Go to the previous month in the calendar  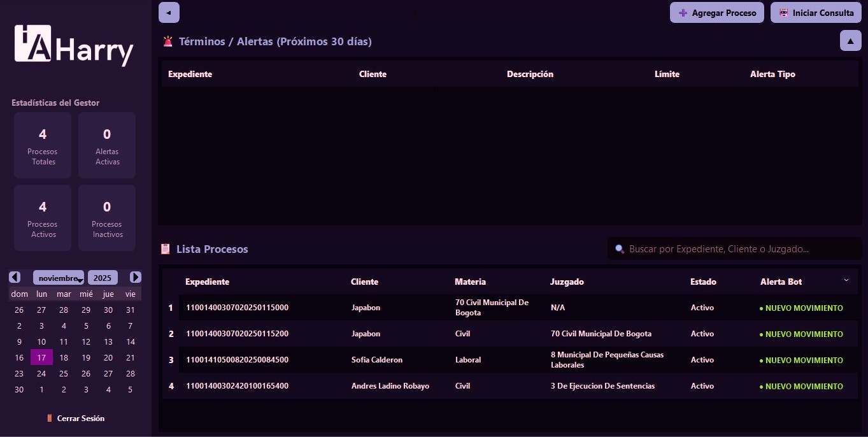click(14, 277)
